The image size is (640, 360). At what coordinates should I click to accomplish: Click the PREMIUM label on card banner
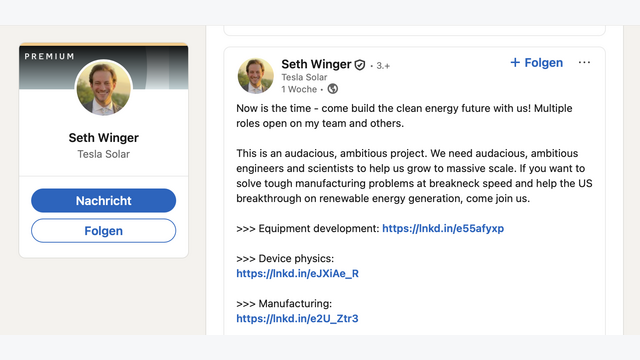pos(49,56)
